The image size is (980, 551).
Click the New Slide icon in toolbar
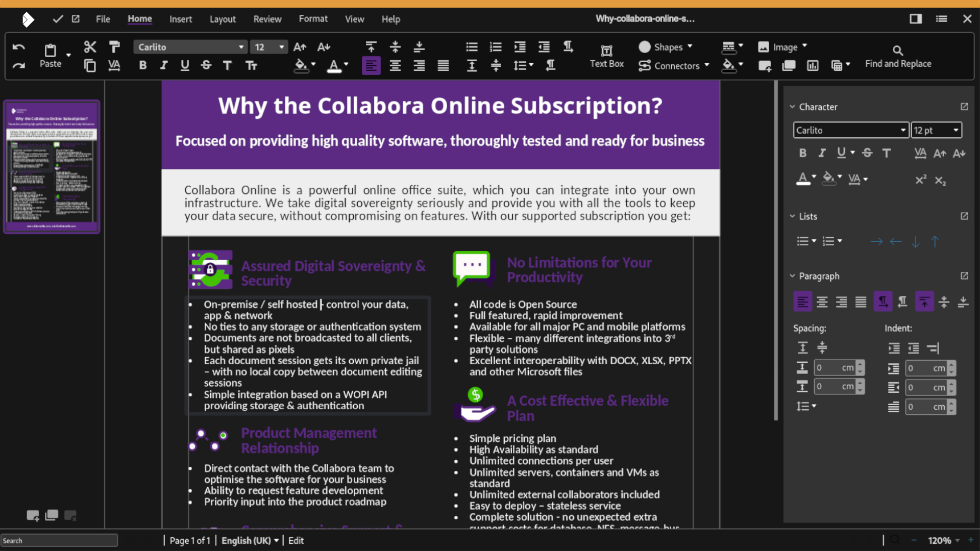pyautogui.click(x=765, y=66)
